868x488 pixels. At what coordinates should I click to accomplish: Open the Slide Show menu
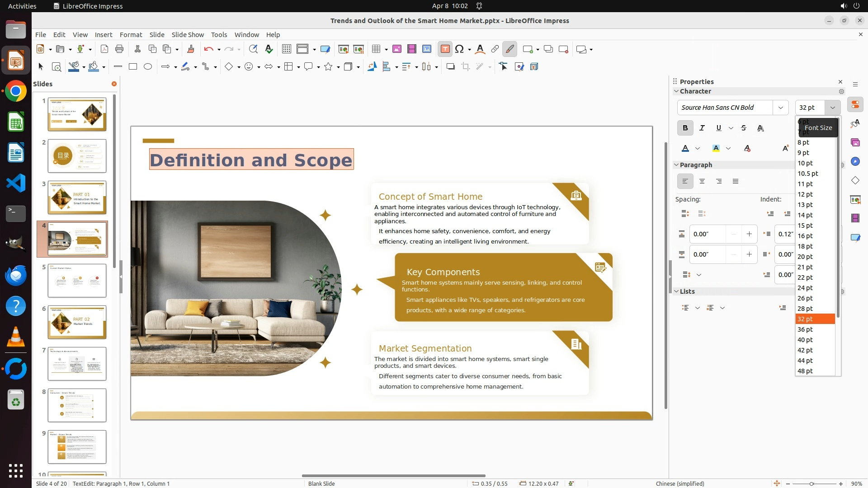click(x=188, y=35)
